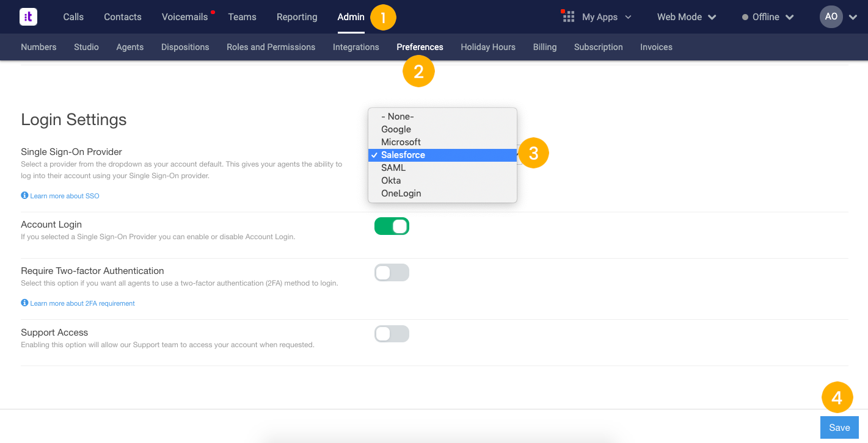Select Salesforce in provider list
This screenshot has height=443, width=868.
click(x=442, y=155)
